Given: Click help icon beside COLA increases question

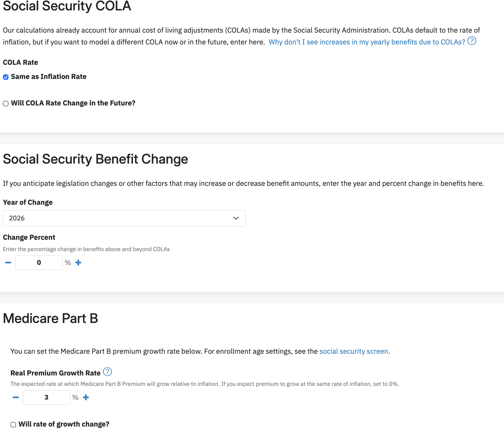Looking at the screenshot, I should tap(472, 41).
